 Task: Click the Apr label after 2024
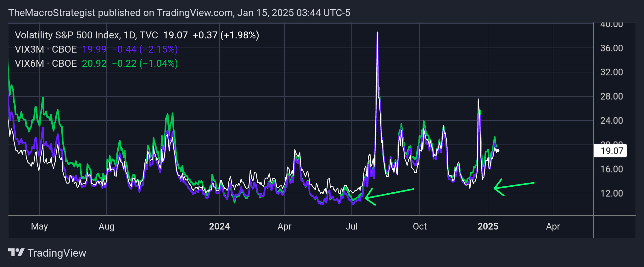click(284, 227)
